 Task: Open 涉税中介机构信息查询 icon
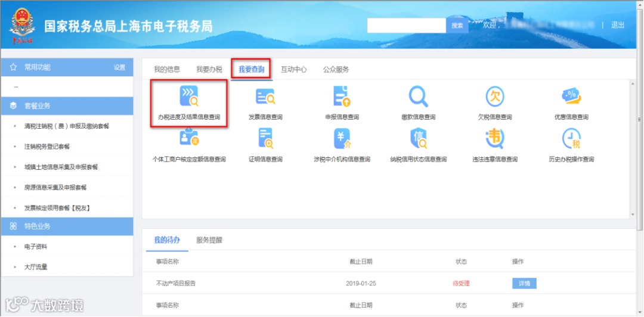(x=342, y=138)
